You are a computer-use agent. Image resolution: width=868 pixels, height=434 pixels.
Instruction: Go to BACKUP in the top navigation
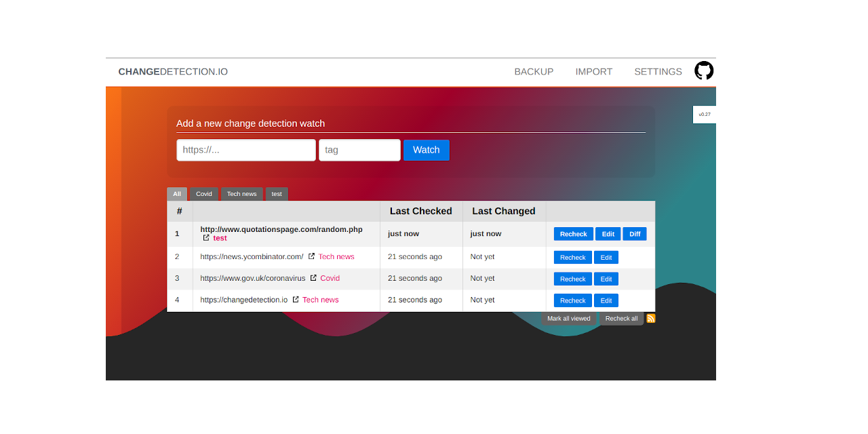tap(534, 72)
